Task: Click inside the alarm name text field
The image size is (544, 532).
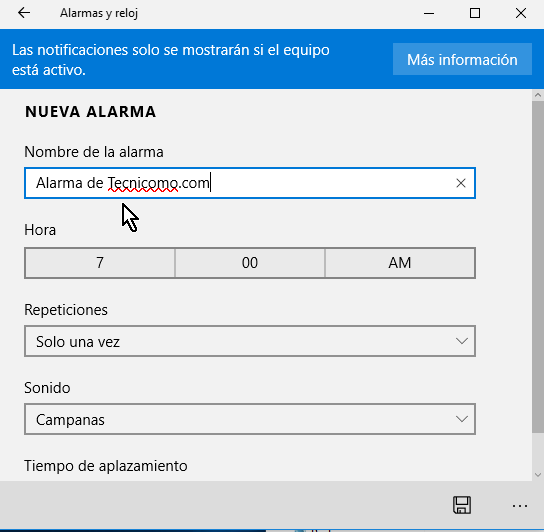Action: (x=249, y=183)
